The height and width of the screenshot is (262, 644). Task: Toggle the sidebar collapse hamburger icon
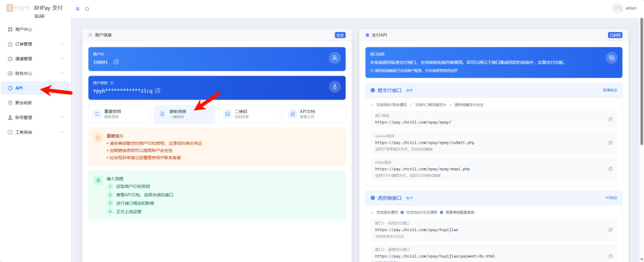[x=77, y=9]
